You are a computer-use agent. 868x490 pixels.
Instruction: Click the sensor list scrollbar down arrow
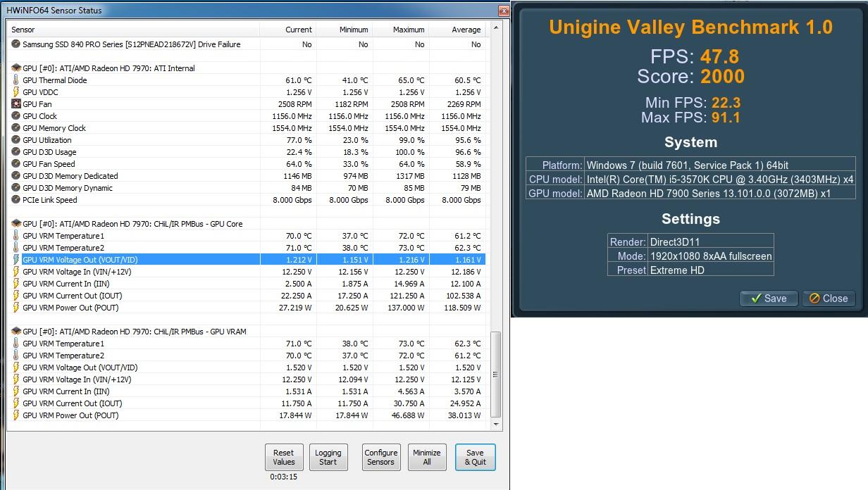(496, 425)
